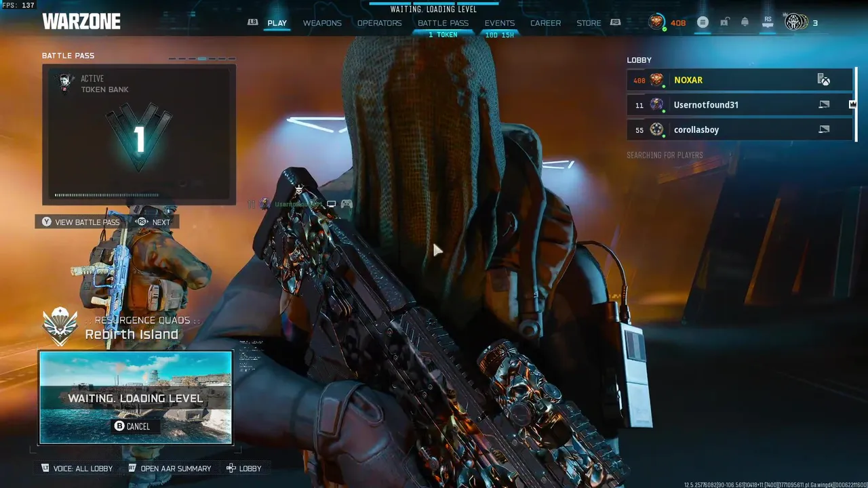Open the LOBBY button at bottom

[x=244, y=468]
